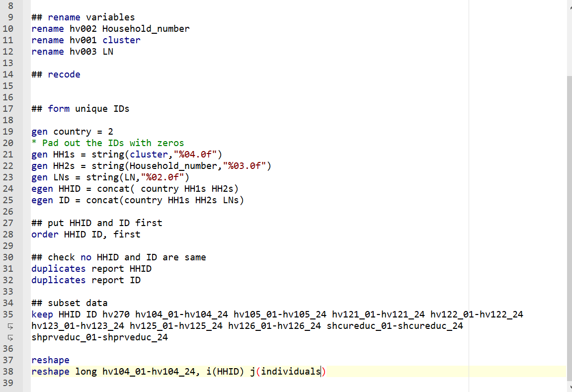Click line number 38 in the gutter
The width and height of the screenshot is (572, 392).
(x=8, y=372)
